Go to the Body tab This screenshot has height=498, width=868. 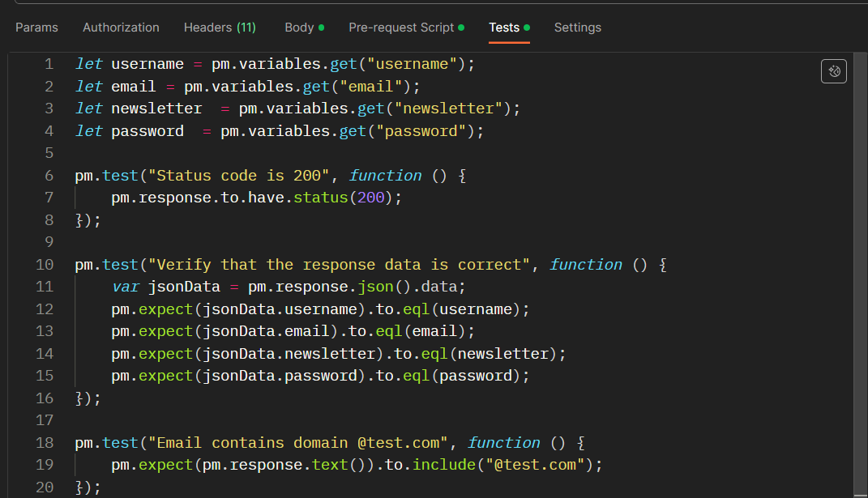[299, 28]
